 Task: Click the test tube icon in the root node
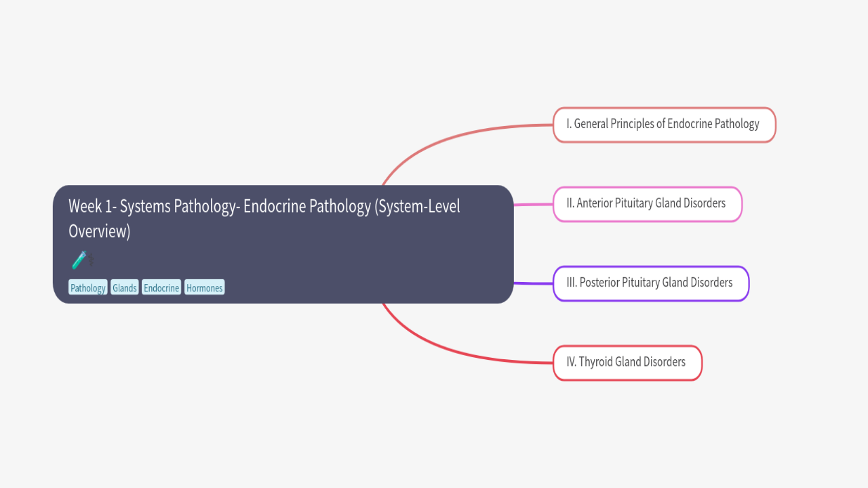(x=80, y=260)
